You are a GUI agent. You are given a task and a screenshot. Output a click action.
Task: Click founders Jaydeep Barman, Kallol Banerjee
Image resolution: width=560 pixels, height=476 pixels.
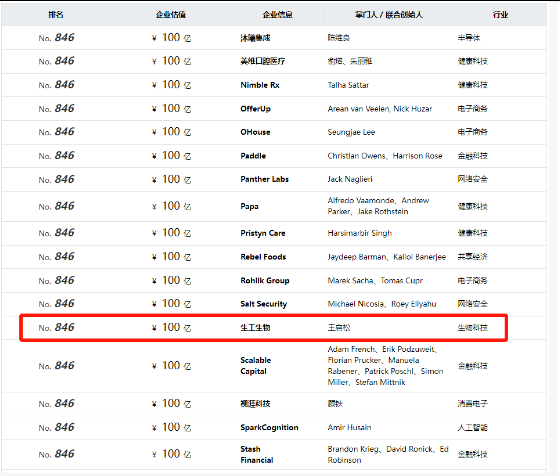click(386, 257)
